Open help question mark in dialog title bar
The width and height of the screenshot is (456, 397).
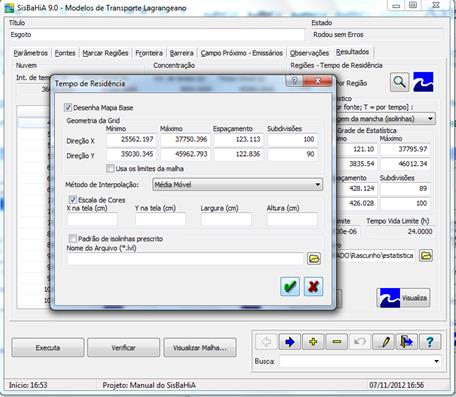click(x=294, y=81)
